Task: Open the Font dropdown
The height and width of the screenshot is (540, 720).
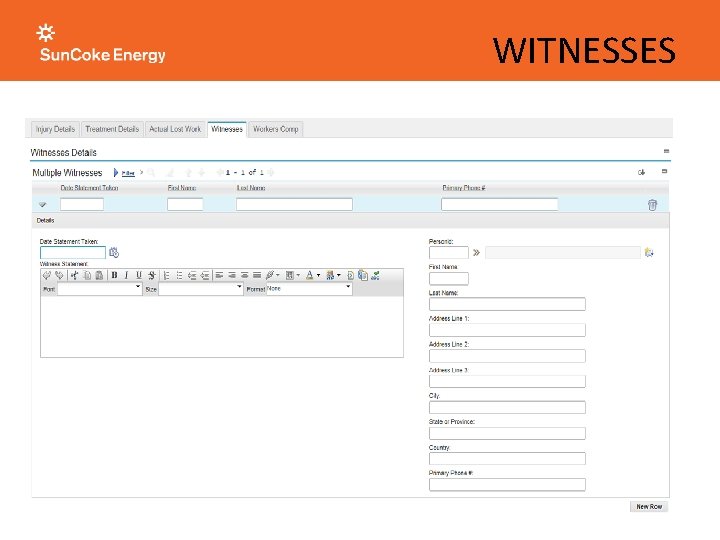Action: click(100, 289)
